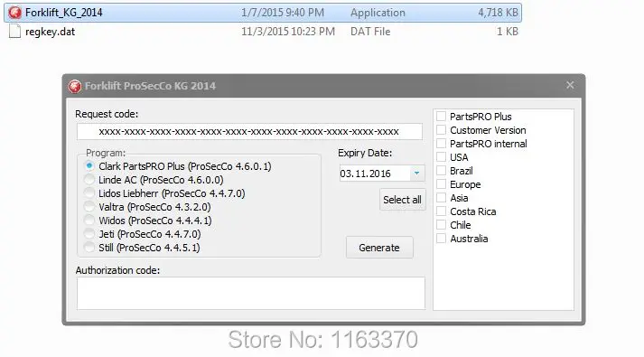Viewport: 644px width, 357px height.
Task: Click the Generate button
Action: [379, 248]
